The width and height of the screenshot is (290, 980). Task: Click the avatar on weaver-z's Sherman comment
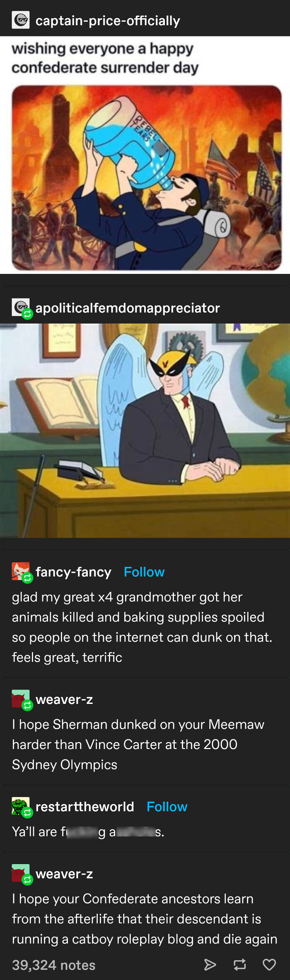[x=20, y=699]
